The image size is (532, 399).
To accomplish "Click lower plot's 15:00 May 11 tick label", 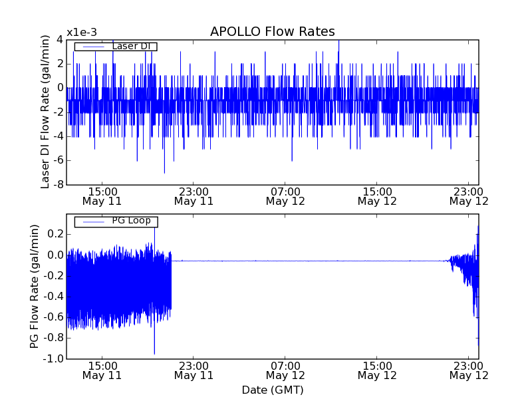I will pyautogui.click(x=102, y=370).
